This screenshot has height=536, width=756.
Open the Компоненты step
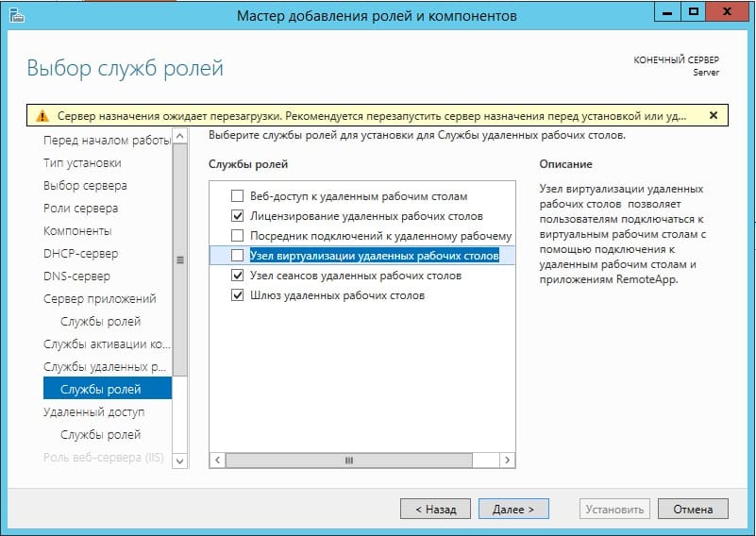(x=77, y=231)
